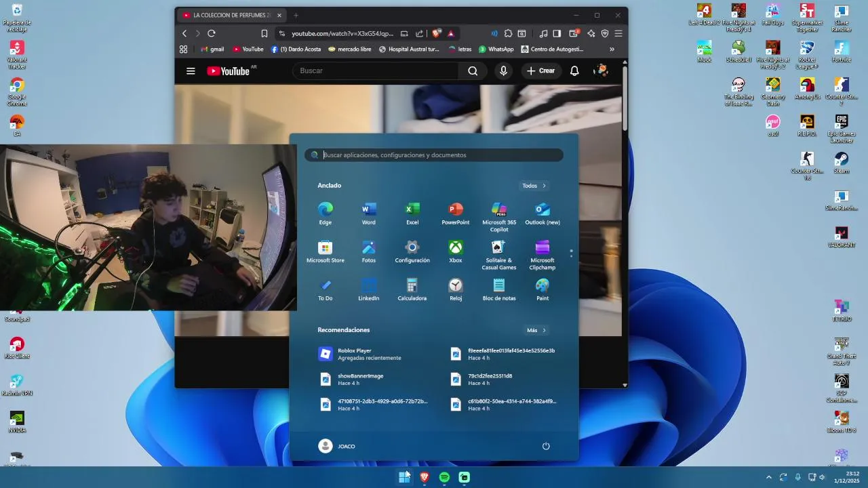Launch Word from the Start menu
This screenshot has height=488, width=868.
[369, 213]
